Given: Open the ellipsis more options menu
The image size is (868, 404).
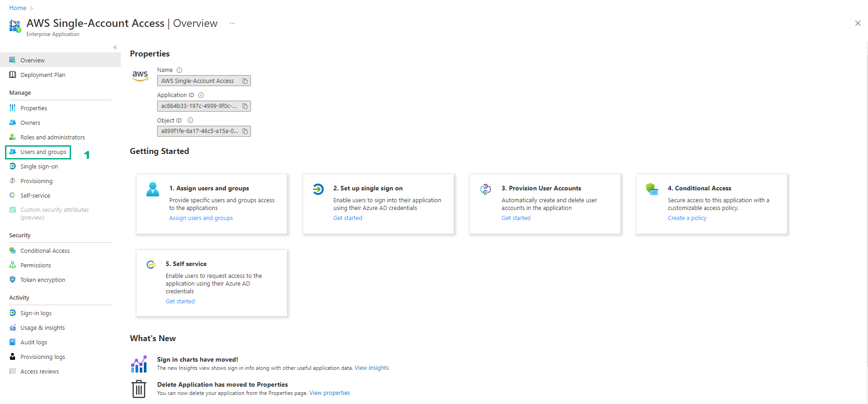Looking at the screenshot, I should pos(232,23).
